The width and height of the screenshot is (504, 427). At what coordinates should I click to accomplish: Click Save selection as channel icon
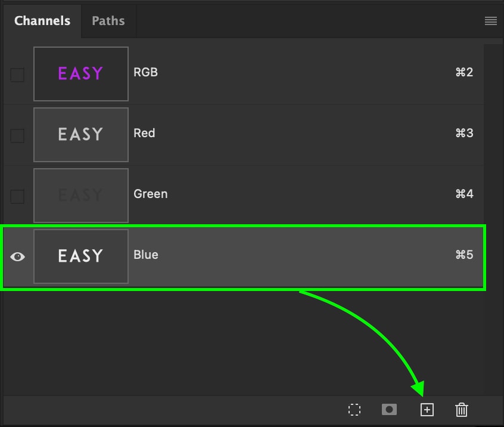pyautogui.click(x=389, y=410)
